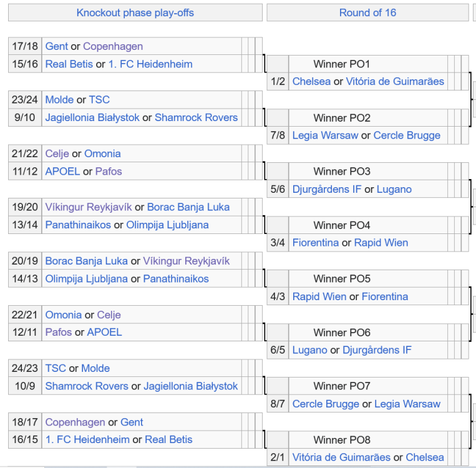
Task: Open 1. FC Heidenheim in 16/15 row
Action: coord(87,439)
